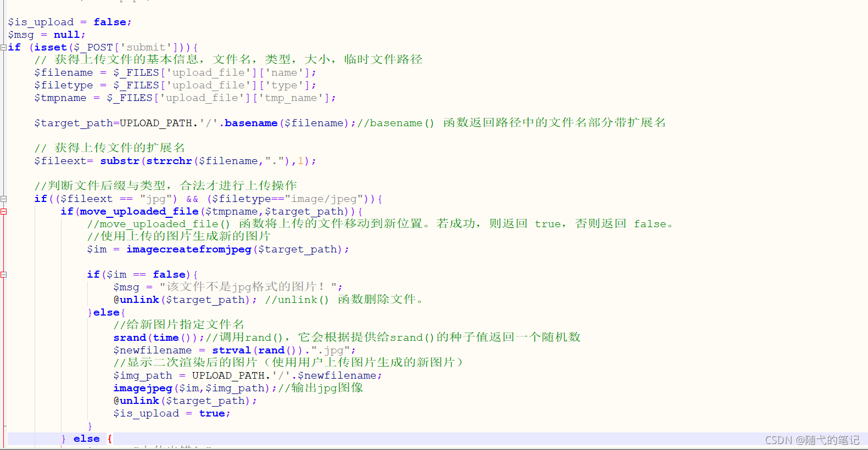Click the srand(time()) line
The width and height of the screenshot is (868, 450).
[x=347, y=337]
